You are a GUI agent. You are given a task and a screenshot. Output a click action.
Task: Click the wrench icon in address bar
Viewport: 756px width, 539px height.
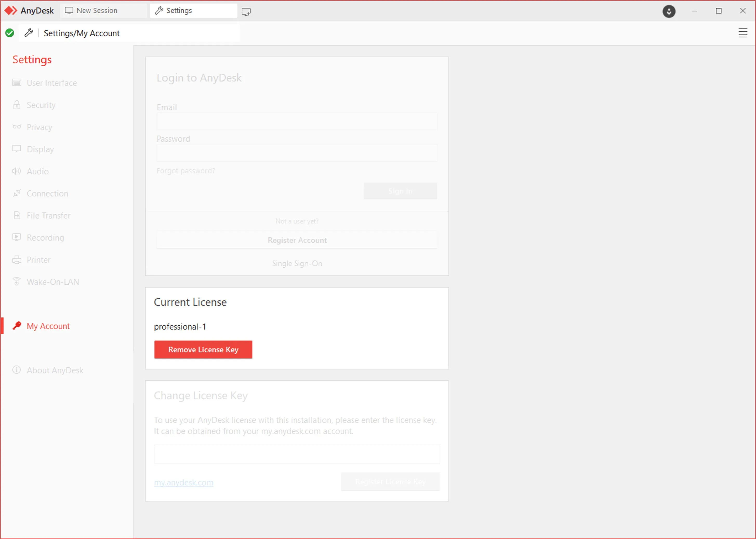pos(29,33)
